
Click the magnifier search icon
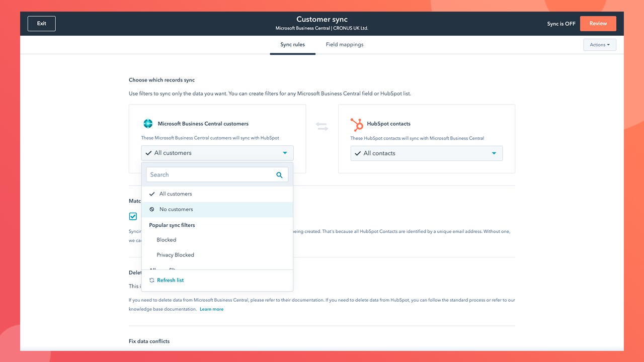280,175
